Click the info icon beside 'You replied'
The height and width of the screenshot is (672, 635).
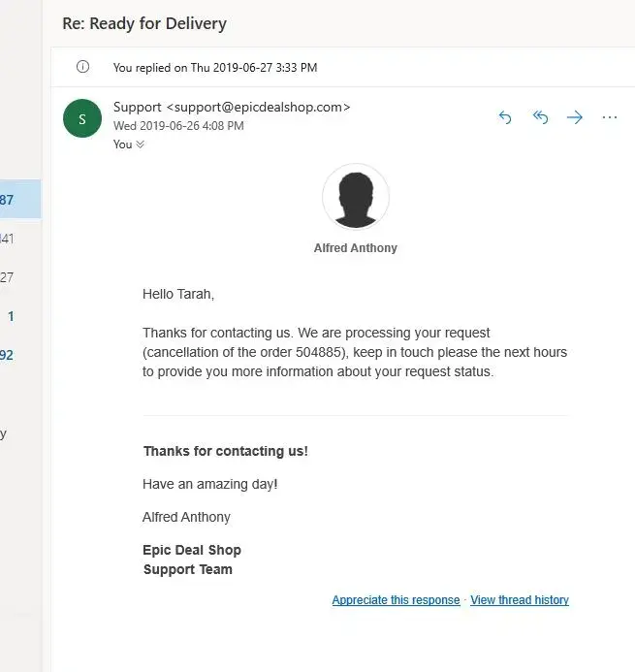coord(82,67)
